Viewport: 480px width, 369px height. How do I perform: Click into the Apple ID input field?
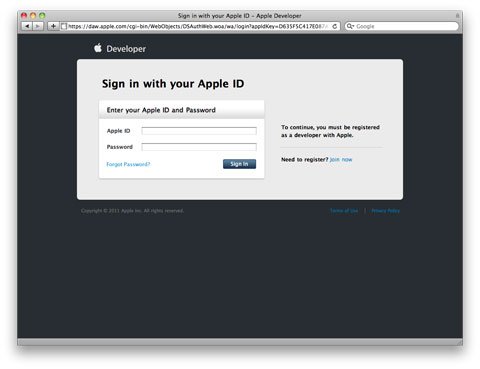point(199,131)
